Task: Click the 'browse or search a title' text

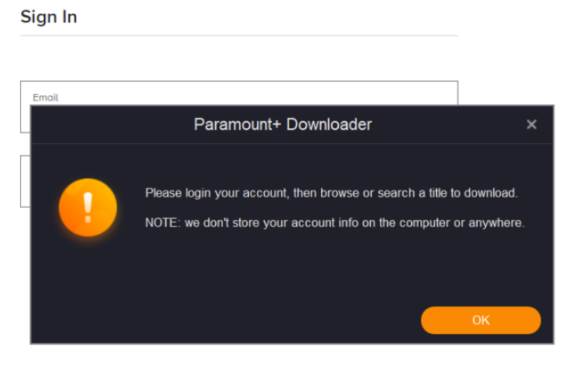Action: [382, 193]
